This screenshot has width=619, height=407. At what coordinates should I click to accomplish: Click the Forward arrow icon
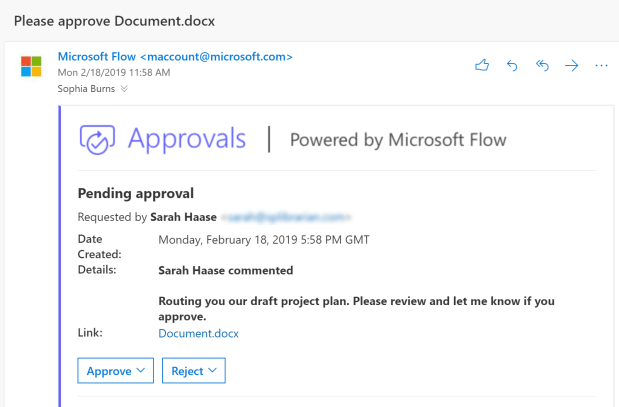[x=572, y=66]
